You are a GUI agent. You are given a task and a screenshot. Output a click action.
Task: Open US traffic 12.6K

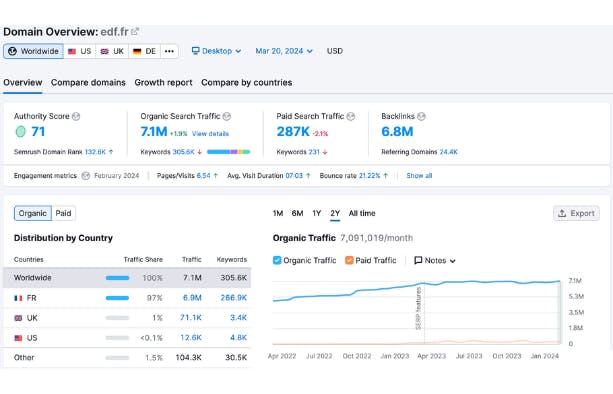pyautogui.click(x=191, y=338)
